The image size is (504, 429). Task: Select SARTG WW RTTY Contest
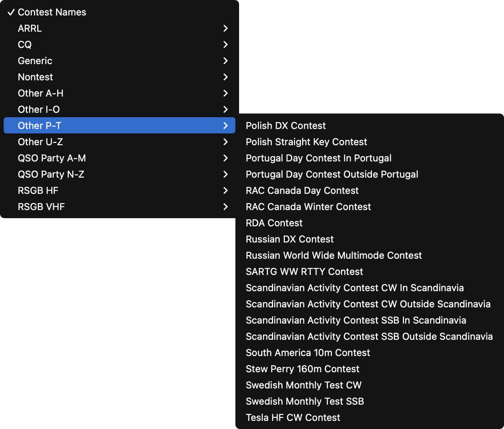point(370,272)
